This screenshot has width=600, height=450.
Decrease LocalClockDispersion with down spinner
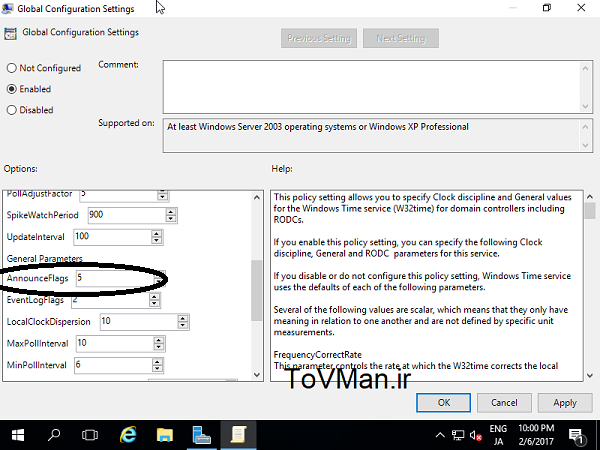(x=183, y=325)
